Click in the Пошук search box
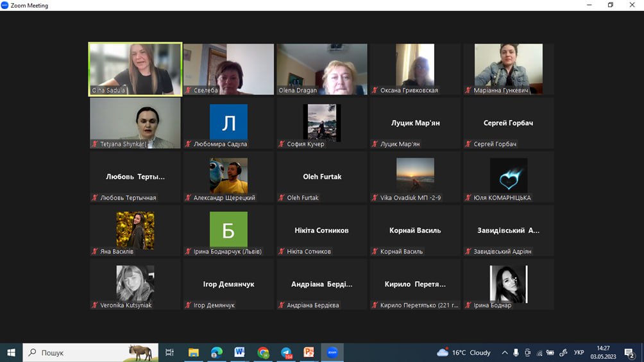This screenshot has height=362, width=644. pos(83,352)
